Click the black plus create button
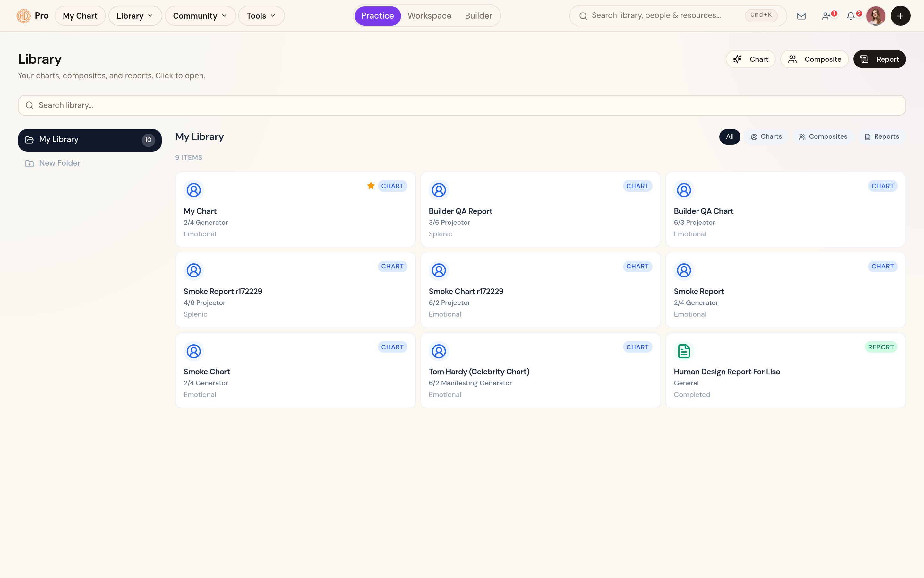 coord(900,16)
